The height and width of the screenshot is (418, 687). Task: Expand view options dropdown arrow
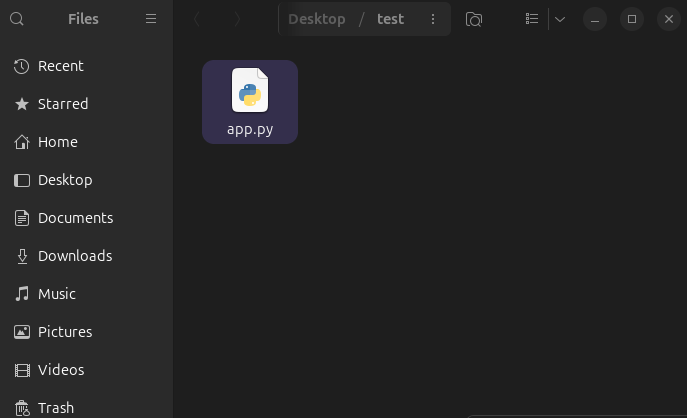pyautogui.click(x=560, y=19)
